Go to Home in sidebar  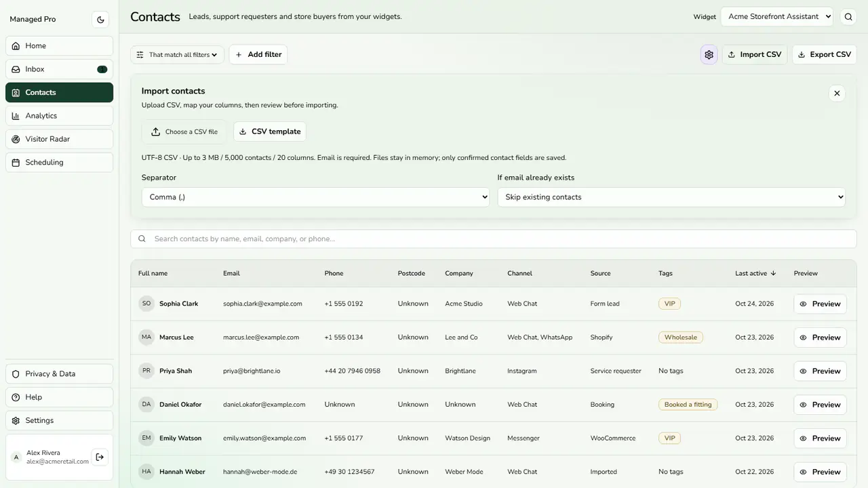[59, 46]
